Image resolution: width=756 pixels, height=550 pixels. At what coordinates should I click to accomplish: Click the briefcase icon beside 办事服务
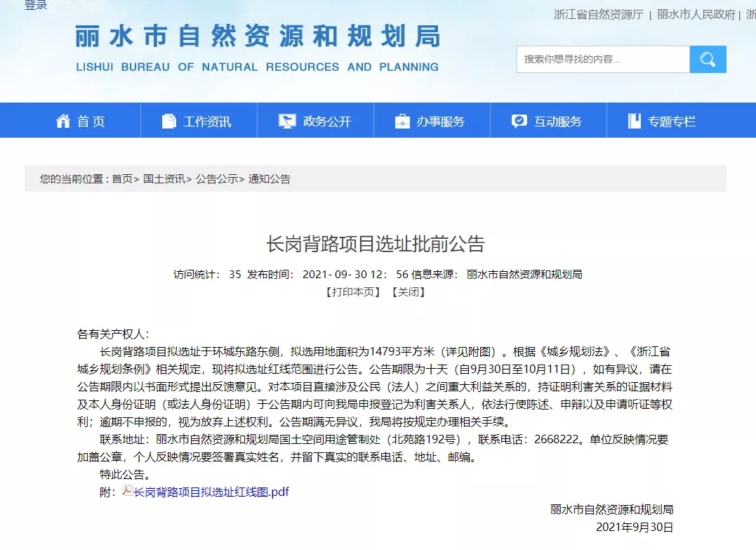[402, 121]
